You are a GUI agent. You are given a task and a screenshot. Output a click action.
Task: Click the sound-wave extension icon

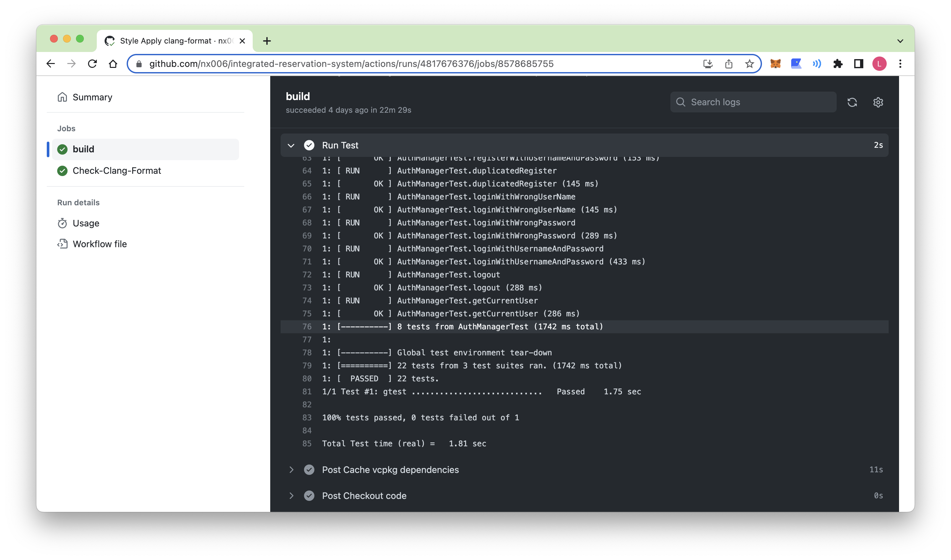[x=817, y=64]
